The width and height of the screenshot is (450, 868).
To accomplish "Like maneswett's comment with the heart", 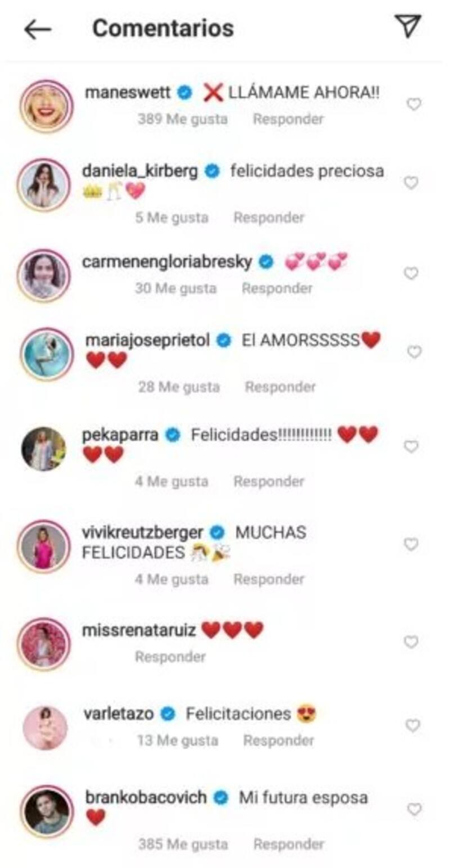I will pos(414,105).
